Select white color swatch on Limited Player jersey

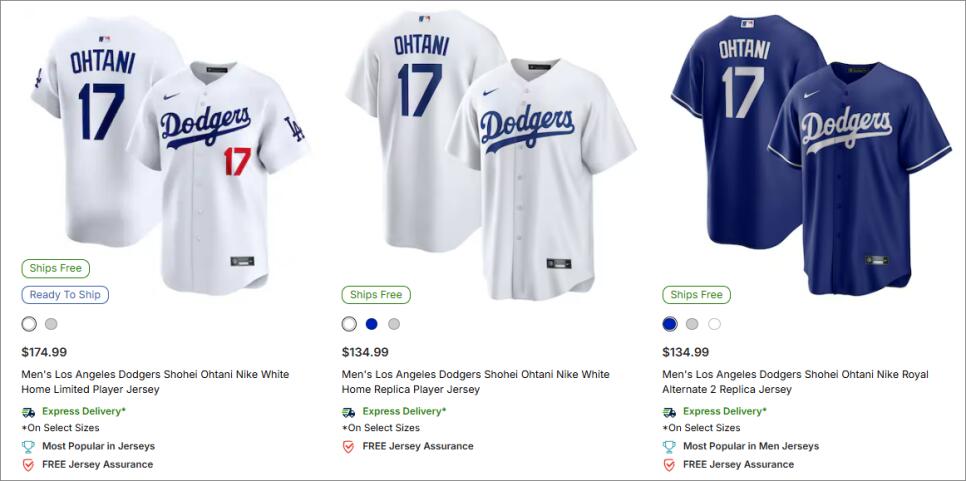(x=29, y=324)
